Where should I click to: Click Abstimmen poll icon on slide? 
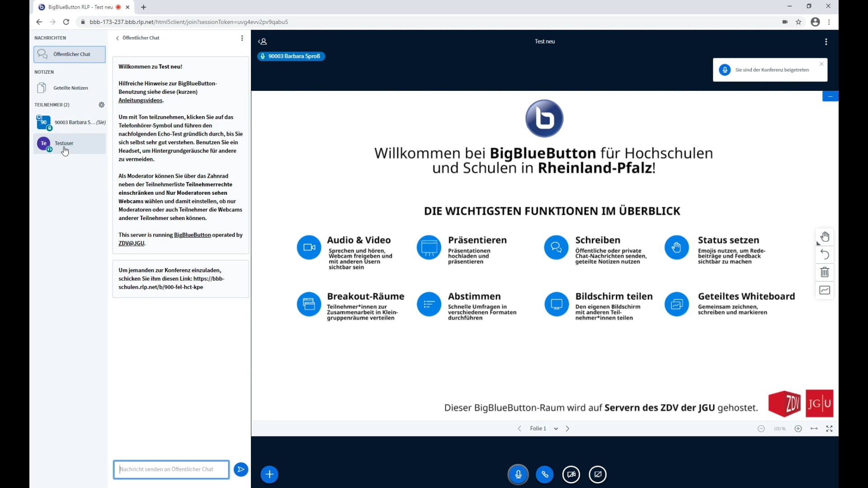click(x=429, y=304)
